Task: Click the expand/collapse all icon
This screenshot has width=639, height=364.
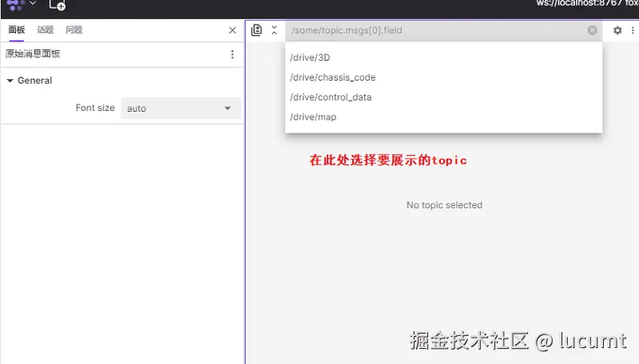Action: point(274,30)
